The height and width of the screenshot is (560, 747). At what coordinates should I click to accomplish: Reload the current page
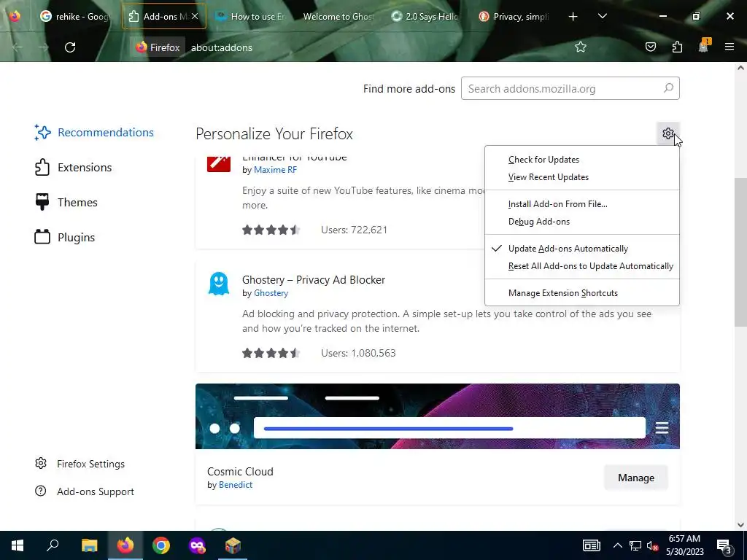click(x=70, y=47)
